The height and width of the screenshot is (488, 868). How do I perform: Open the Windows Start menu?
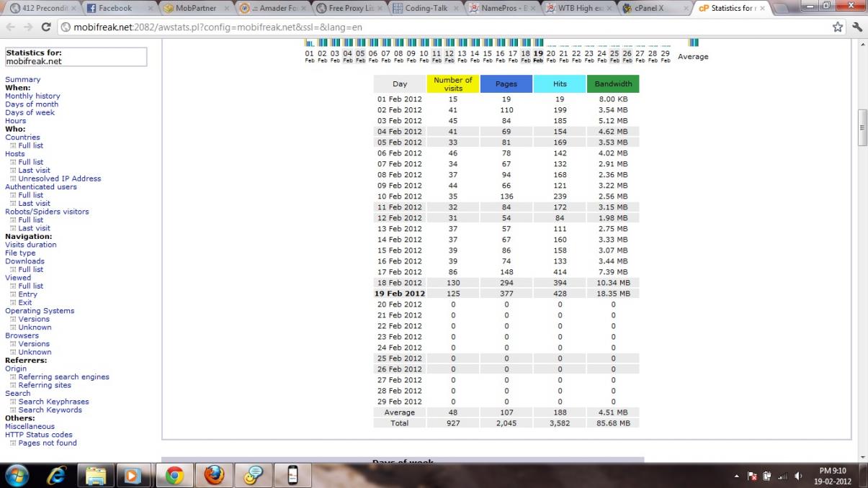click(x=17, y=476)
